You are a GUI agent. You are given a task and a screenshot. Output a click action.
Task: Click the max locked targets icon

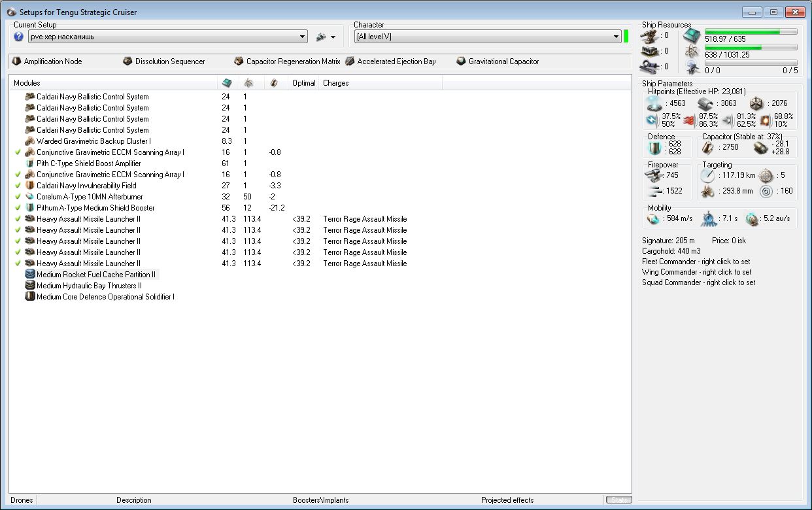(766, 175)
